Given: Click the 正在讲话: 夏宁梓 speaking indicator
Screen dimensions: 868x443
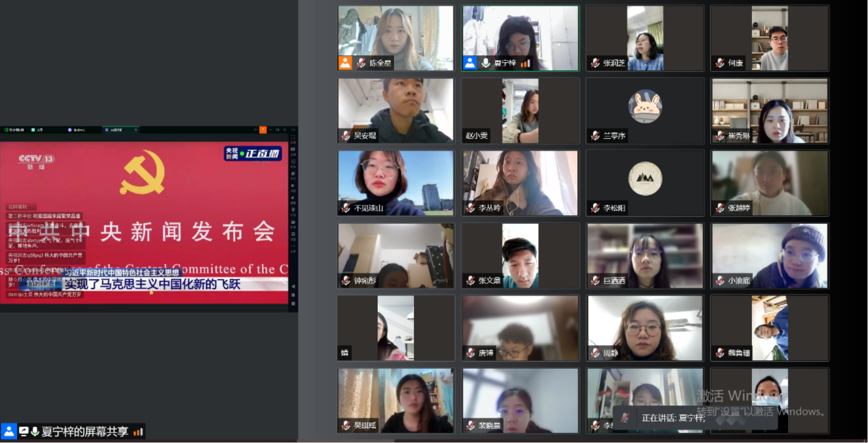Looking at the screenshot, I should (x=673, y=418).
